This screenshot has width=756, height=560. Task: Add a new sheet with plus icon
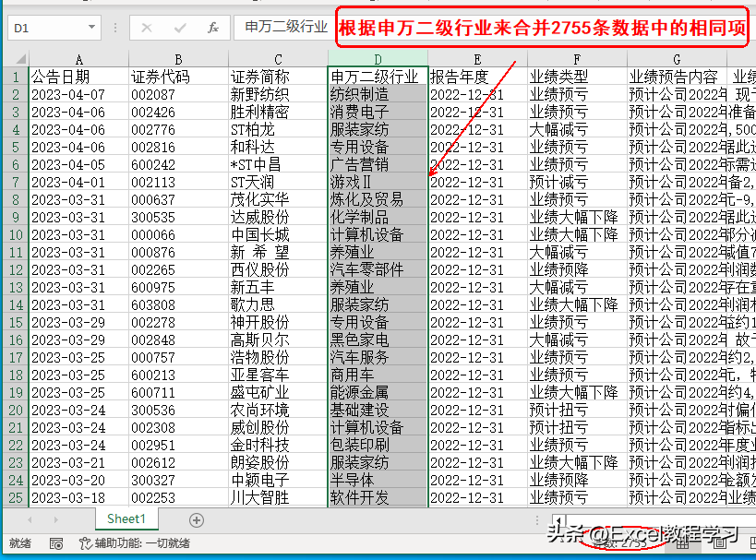(x=196, y=519)
